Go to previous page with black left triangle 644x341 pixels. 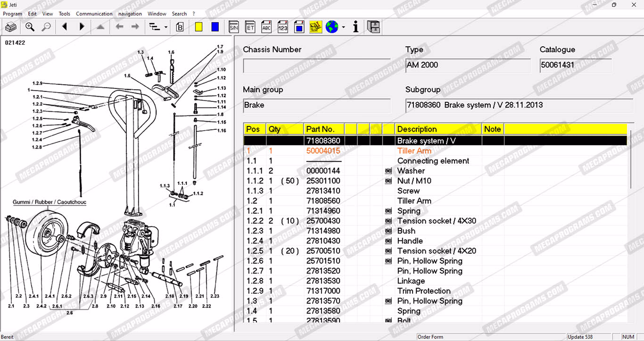pos(65,27)
